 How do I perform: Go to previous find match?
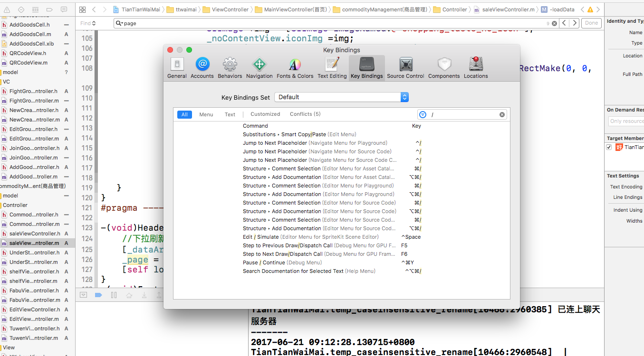(564, 23)
